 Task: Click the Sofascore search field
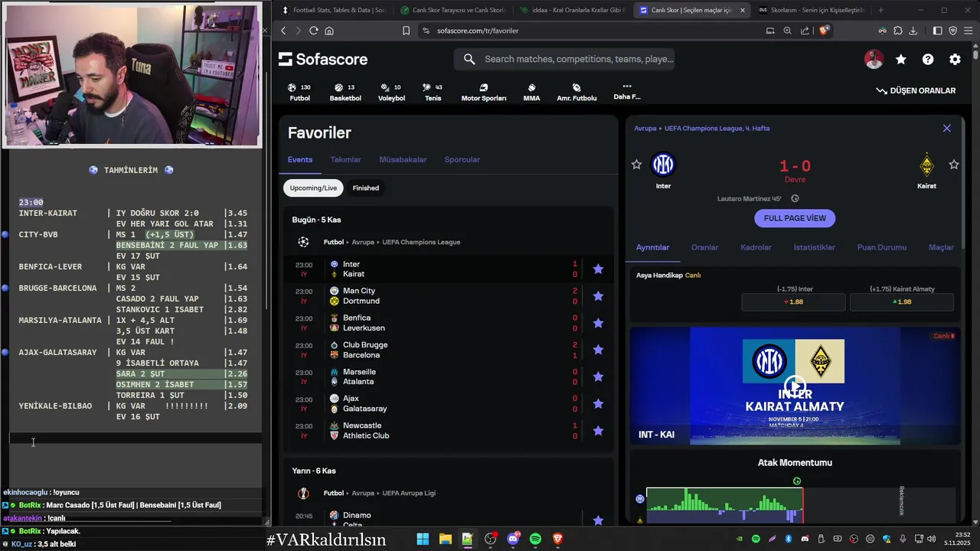pyautogui.click(x=564, y=59)
